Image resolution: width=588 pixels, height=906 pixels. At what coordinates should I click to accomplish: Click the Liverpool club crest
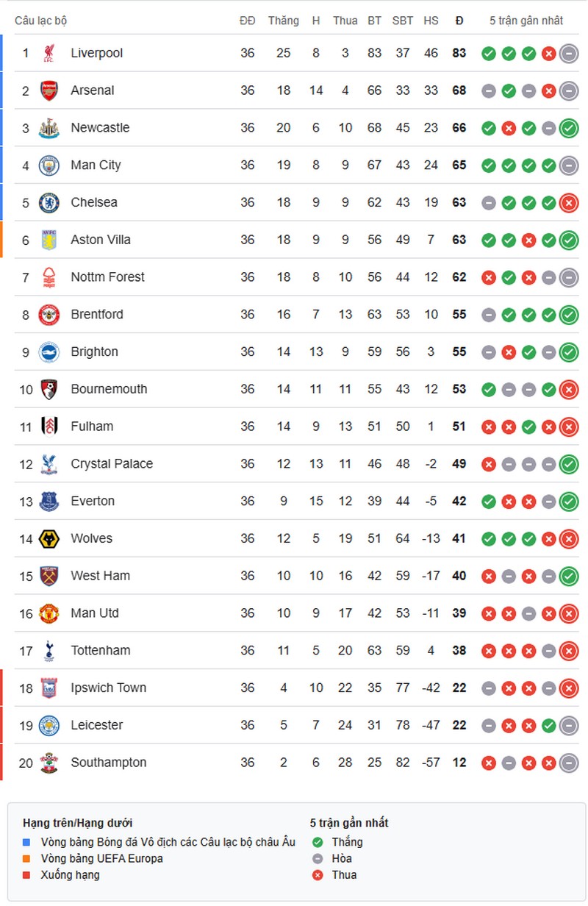[49, 53]
